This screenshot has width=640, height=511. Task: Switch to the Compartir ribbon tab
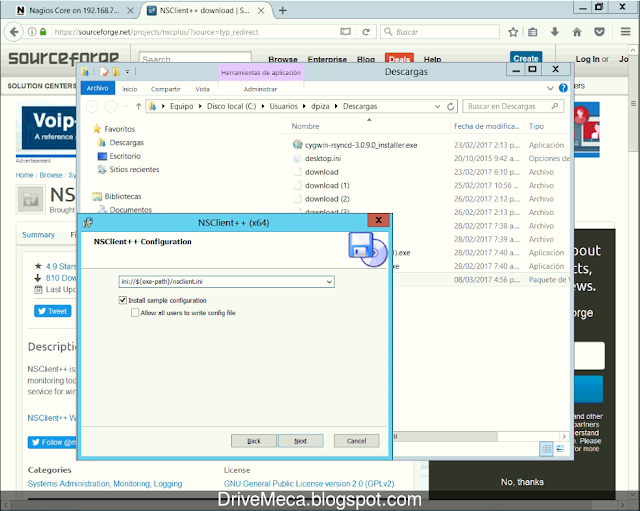166,89
